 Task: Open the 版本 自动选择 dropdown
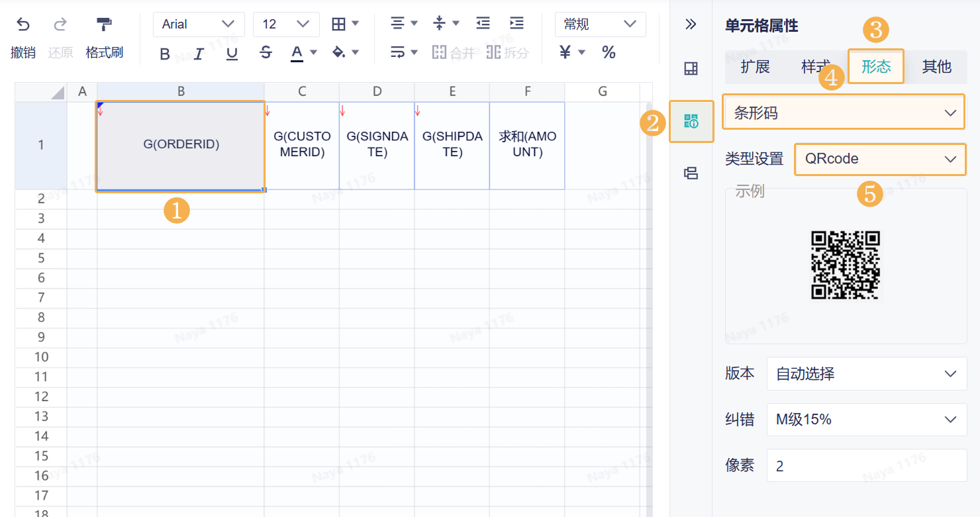[x=867, y=374]
